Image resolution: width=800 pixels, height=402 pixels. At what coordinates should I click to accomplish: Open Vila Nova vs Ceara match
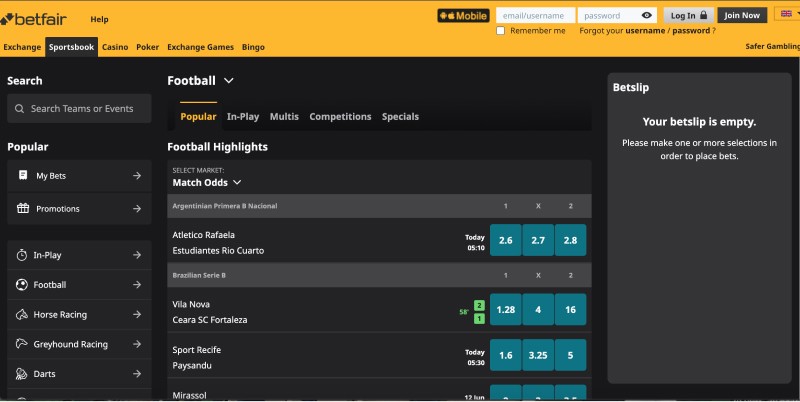pos(210,312)
